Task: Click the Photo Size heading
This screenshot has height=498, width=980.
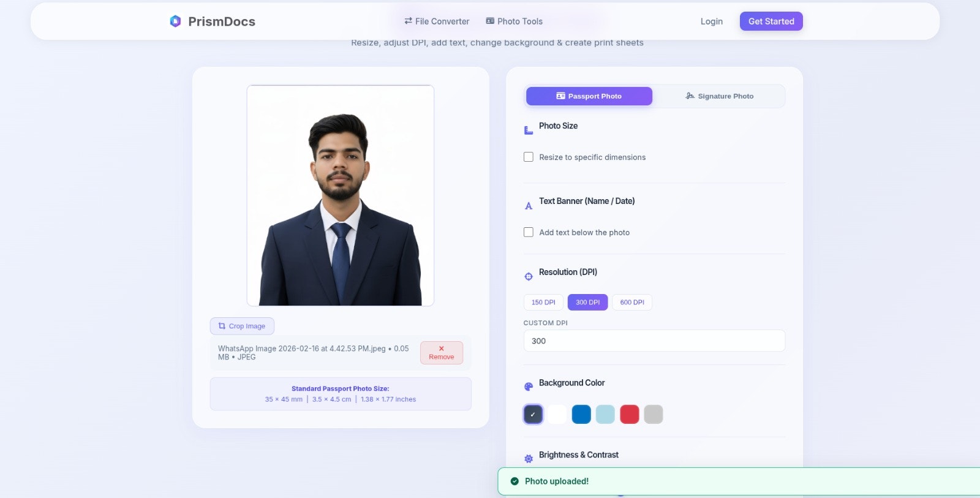Action: tap(558, 126)
